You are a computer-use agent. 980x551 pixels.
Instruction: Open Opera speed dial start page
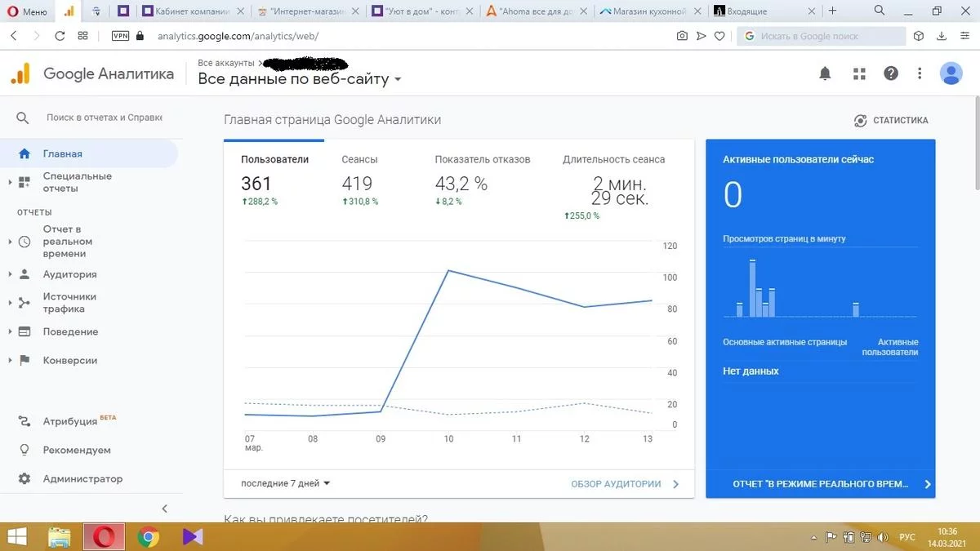pos(82,36)
